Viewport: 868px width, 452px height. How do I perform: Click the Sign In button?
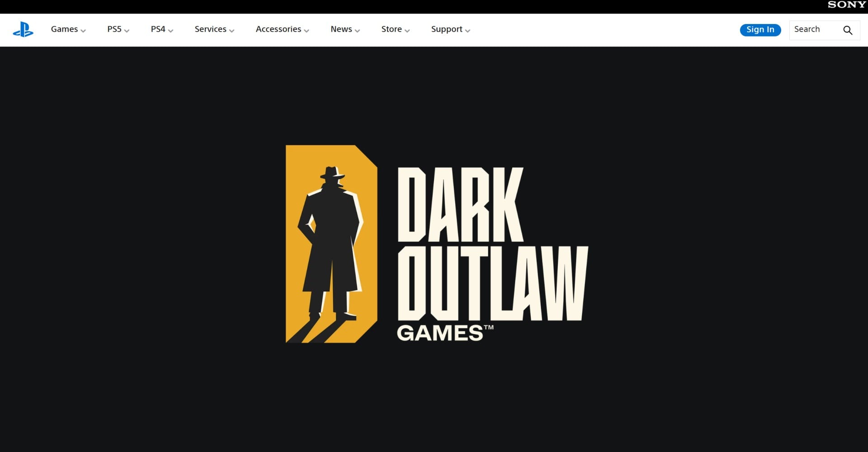(760, 30)
